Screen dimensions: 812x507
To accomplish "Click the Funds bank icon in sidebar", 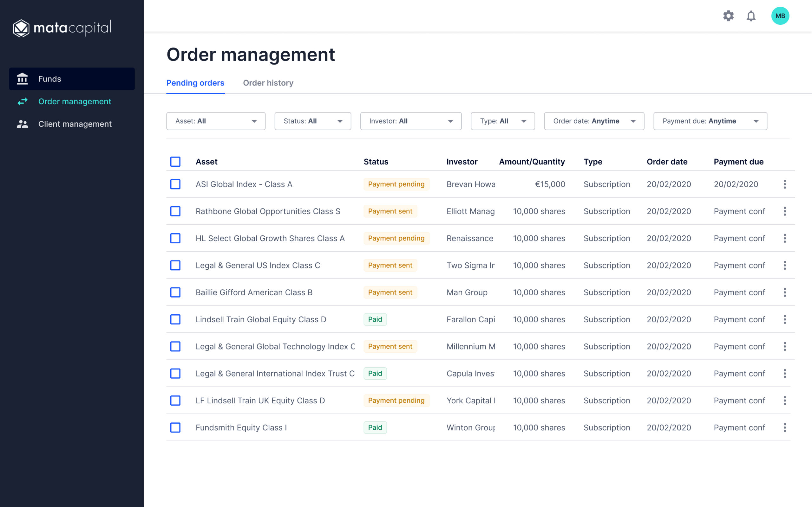I will click(22, 79).
